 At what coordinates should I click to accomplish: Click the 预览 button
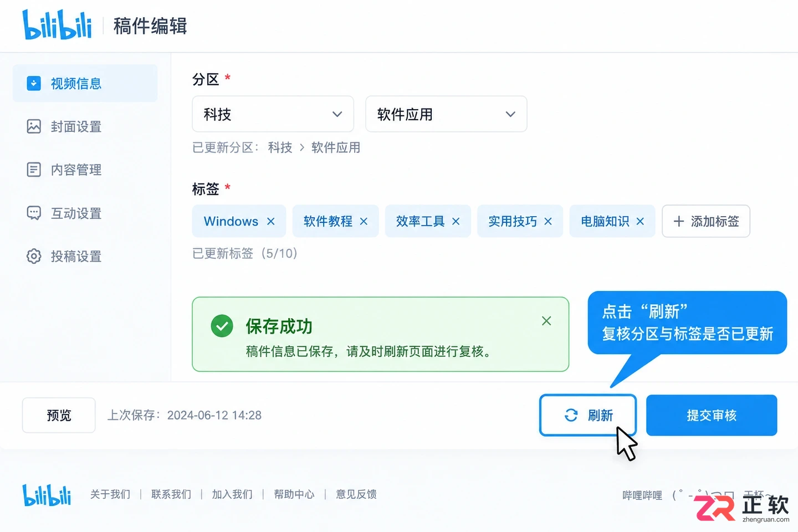click(59, 415)
